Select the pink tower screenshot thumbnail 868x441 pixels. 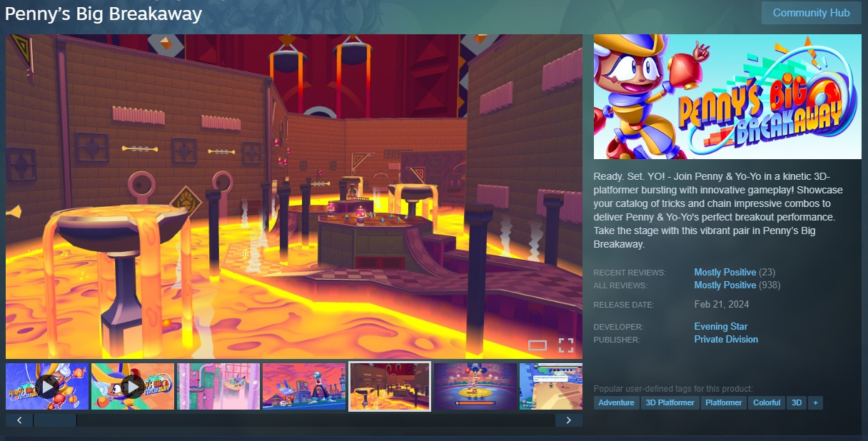click(x=218, y=386)
